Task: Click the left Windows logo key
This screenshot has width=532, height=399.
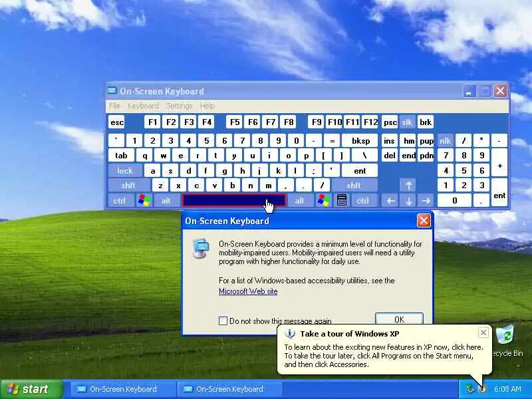Action: (x=144, y=201)
